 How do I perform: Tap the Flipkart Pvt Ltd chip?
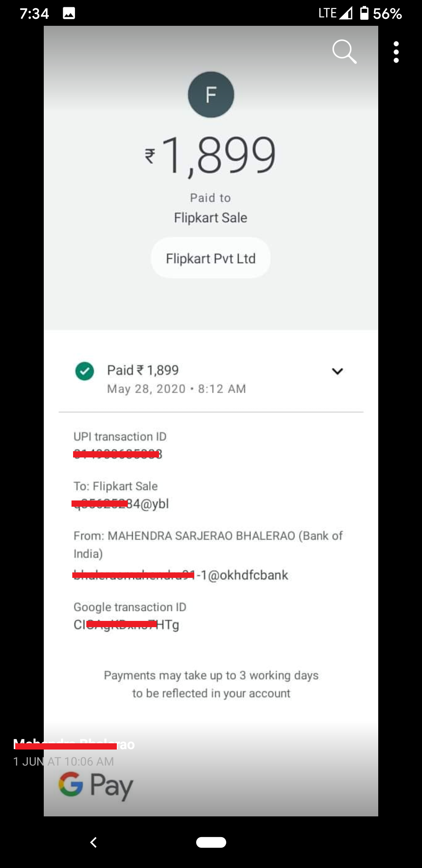coord(211,258)
